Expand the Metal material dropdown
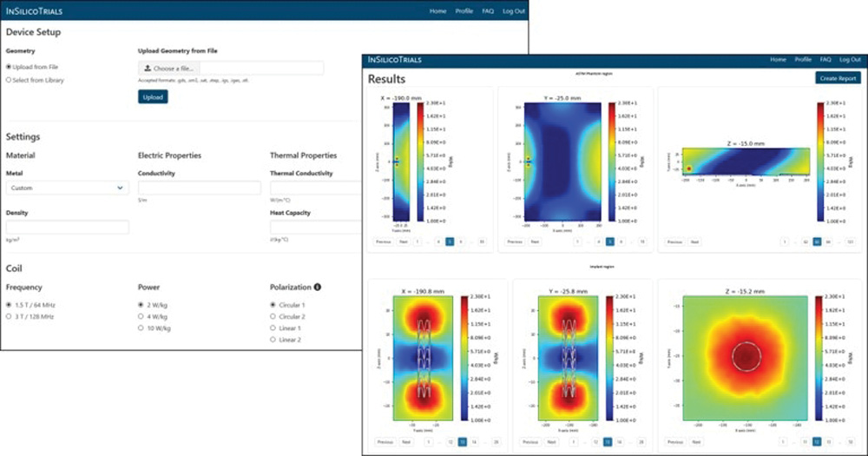 67,188
